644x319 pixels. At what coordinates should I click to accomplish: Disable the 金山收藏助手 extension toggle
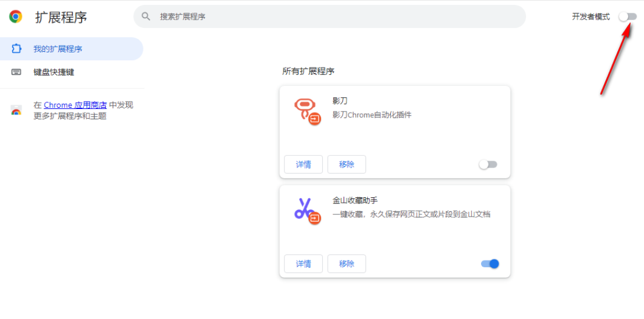click(490, 264)
